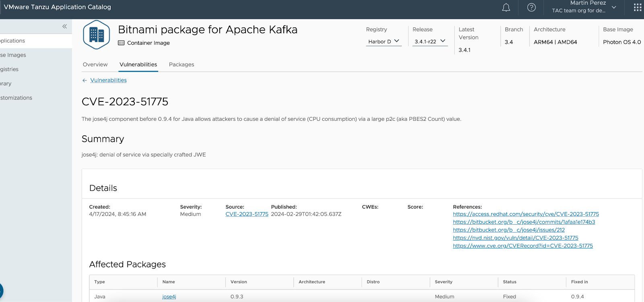Click the Container Image icon

[121, 43]
